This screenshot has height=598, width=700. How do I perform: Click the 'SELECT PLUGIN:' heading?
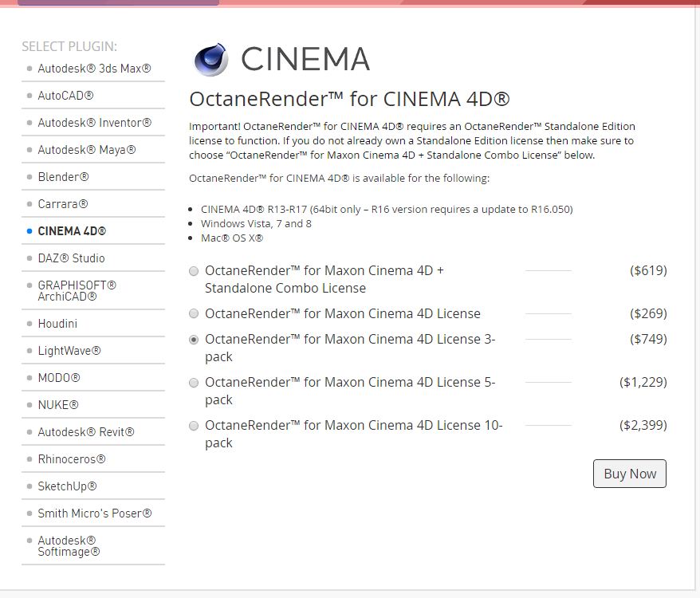[69, 46]
